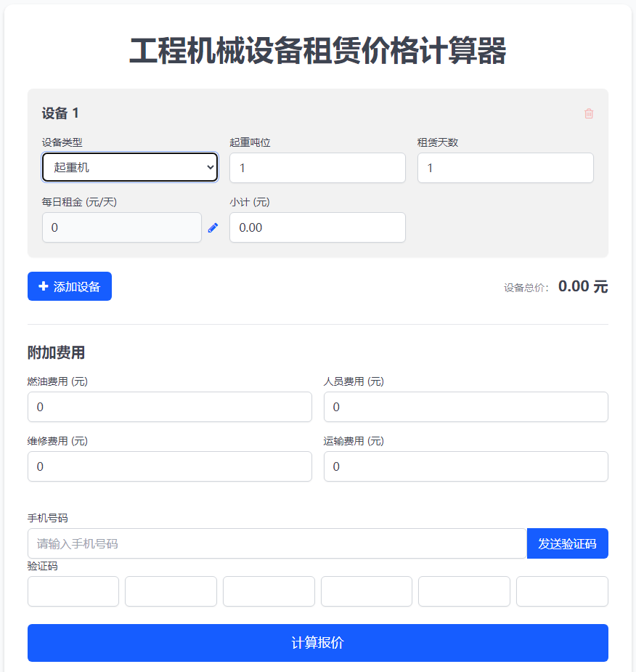Click the 人员费用 input field
Image resolution: width=636 pixels, height=672 pixels.
[466, 407]
